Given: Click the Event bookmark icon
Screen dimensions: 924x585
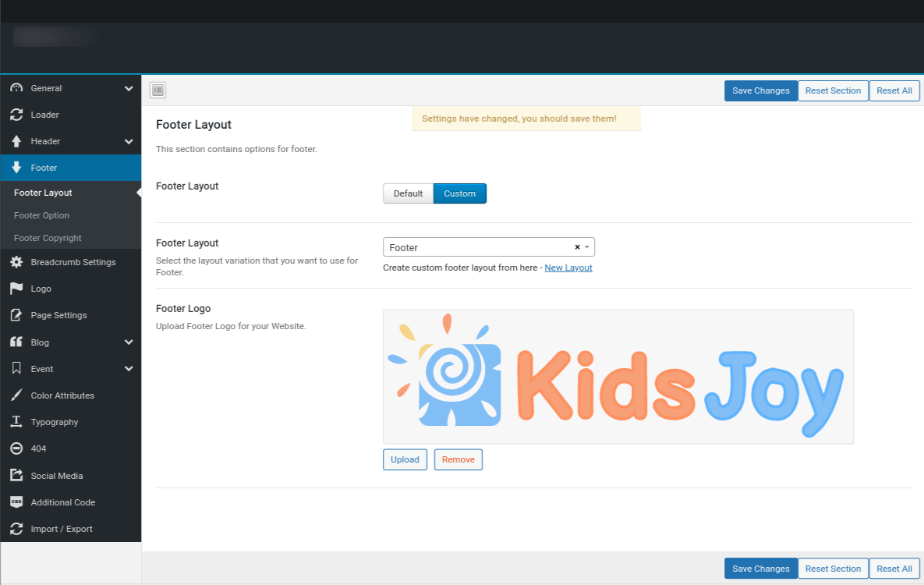Looking at the screenshot, I should coord(16,369).
